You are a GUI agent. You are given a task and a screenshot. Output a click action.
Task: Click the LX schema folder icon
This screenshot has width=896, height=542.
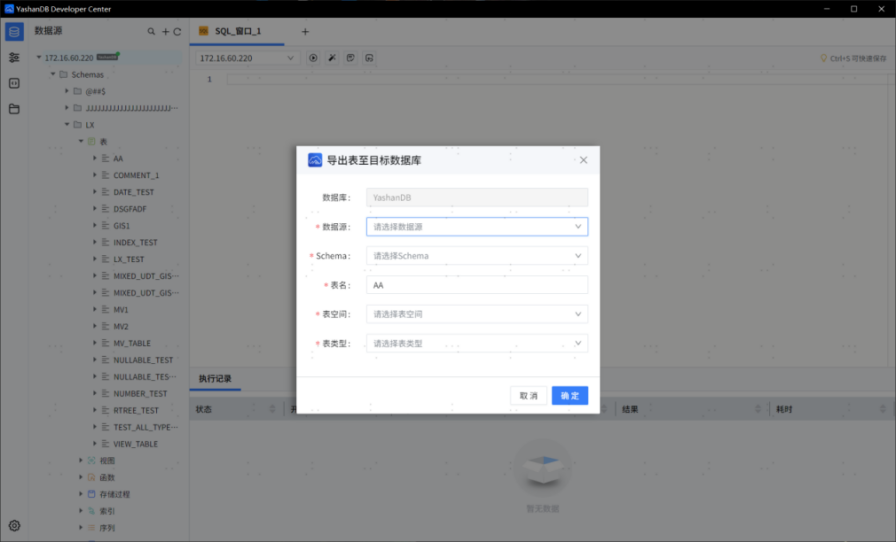(78, 125)
